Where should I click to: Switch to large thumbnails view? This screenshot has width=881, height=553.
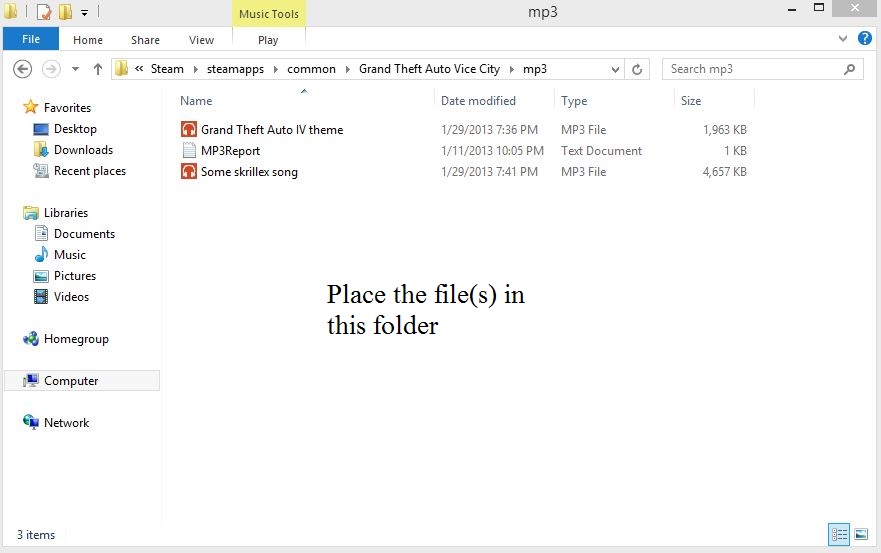861,535
